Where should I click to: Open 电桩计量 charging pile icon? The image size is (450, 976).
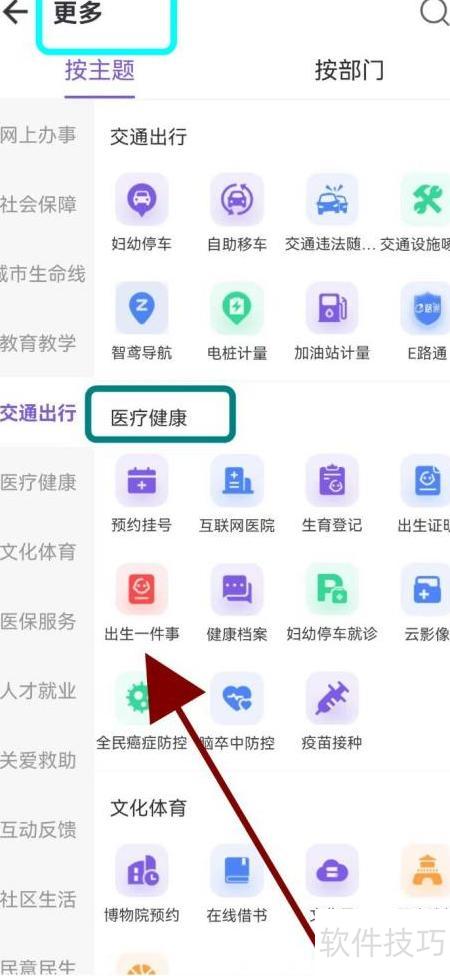coord(237,308)
